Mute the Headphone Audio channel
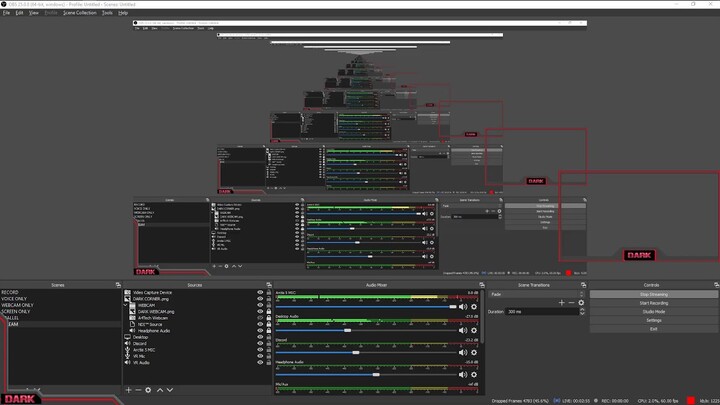Screen dimensions: 720x405 coord(463,374)
